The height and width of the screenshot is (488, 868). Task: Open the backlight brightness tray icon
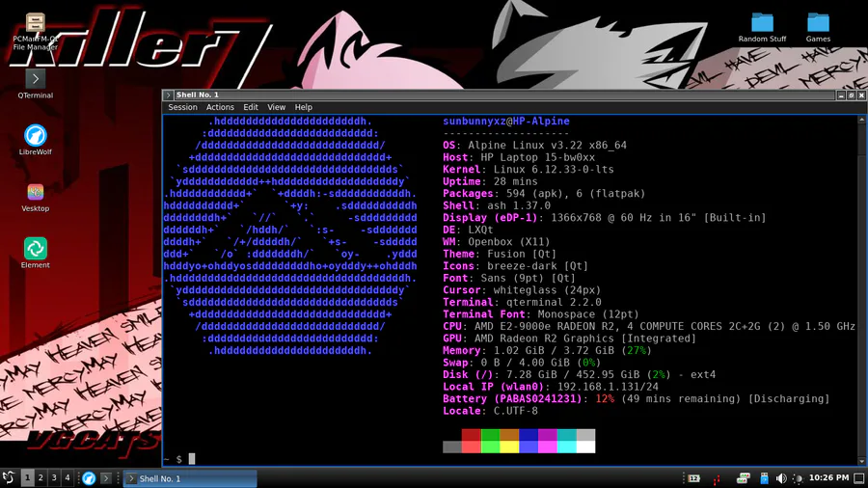tap(798, 478)
